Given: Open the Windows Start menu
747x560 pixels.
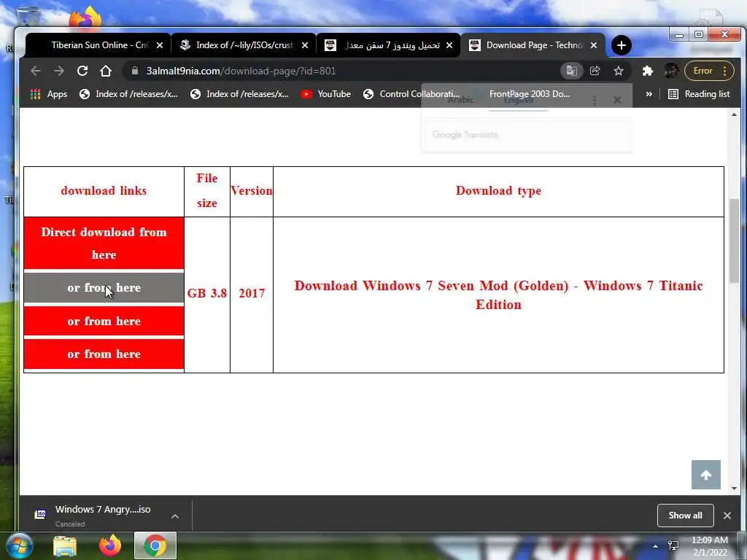Looking at the screenshot, I should coord(19,545).
